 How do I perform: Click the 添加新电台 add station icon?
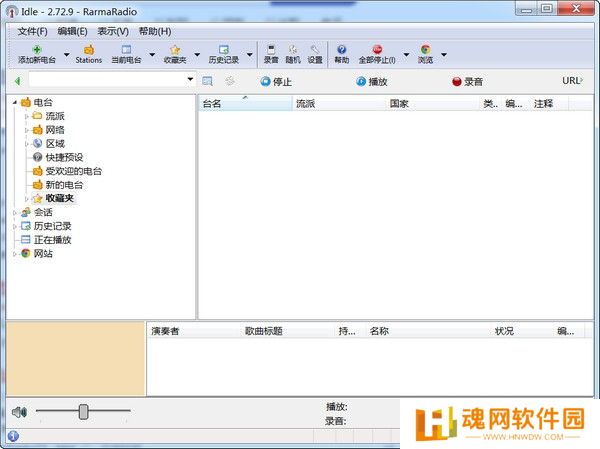pos(37,49)
